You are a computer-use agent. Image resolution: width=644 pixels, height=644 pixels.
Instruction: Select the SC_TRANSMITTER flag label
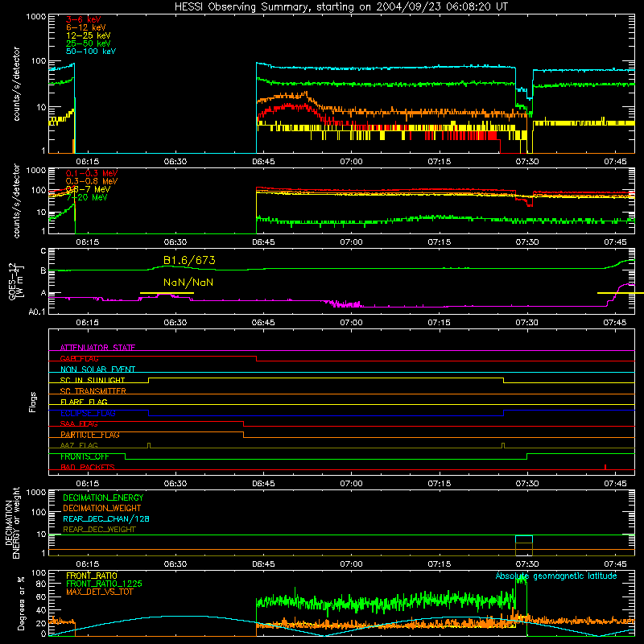(x=93, y=391)
